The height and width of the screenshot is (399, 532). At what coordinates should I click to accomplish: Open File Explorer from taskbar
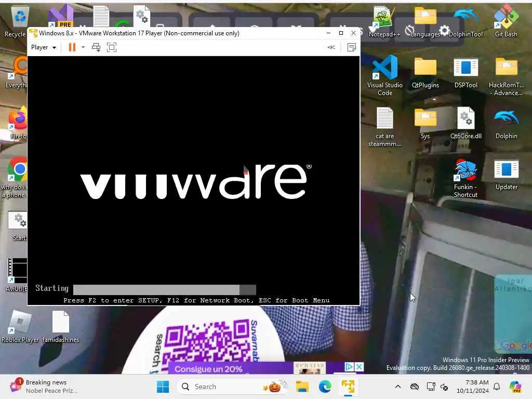302,387
